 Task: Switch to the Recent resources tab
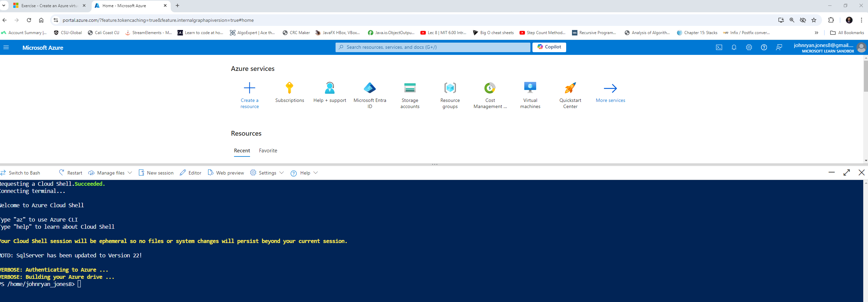click(x=242, y=151)
